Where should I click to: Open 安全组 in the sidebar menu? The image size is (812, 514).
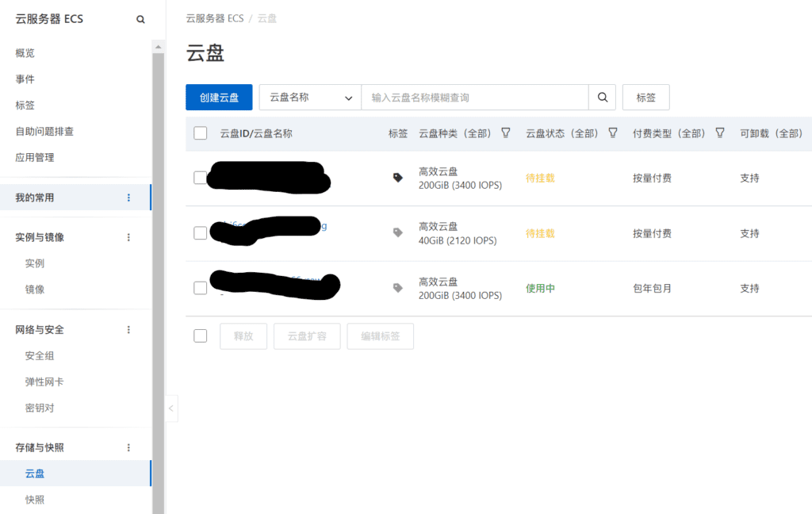click(x=40, y=356)
